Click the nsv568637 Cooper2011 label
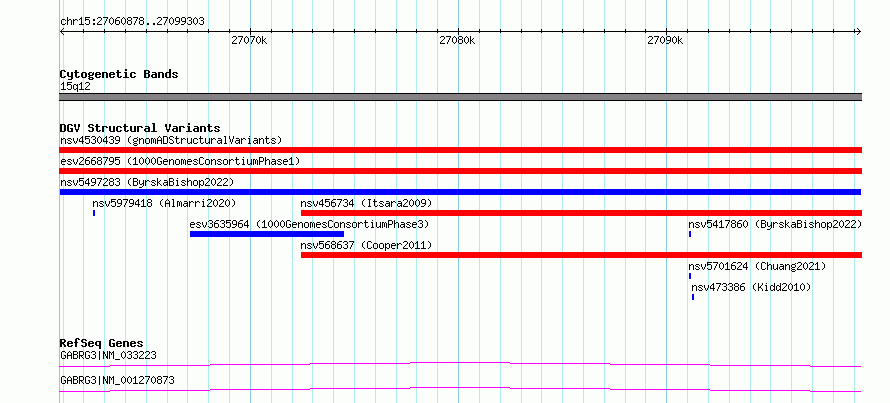Image resolution: width=890 pixels, height=403 pixels. pyautogui.click(x=367, y=245)
